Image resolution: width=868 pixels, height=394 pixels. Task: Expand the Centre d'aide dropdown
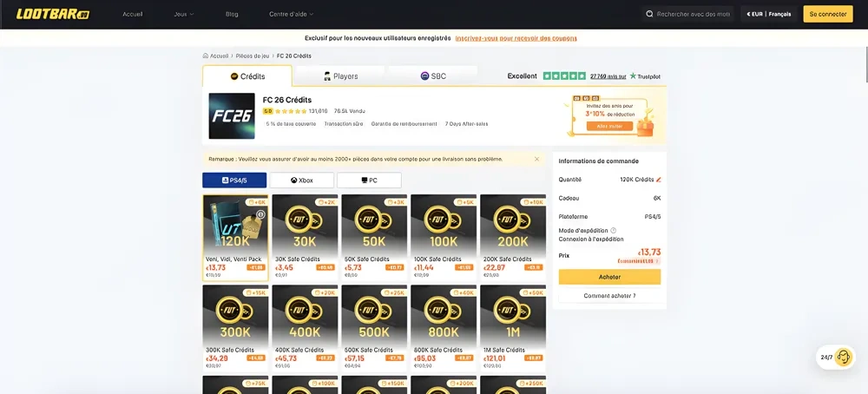point(292,14)
